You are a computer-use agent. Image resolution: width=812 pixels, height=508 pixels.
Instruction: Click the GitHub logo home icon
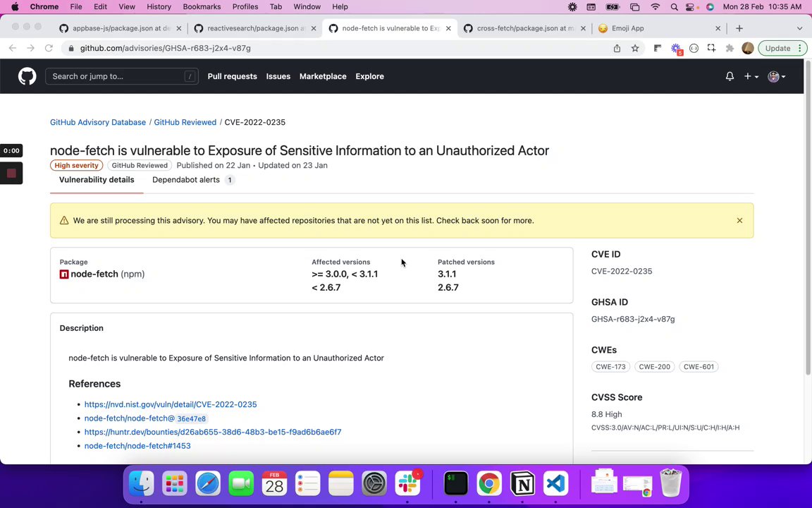click(27, 76)
